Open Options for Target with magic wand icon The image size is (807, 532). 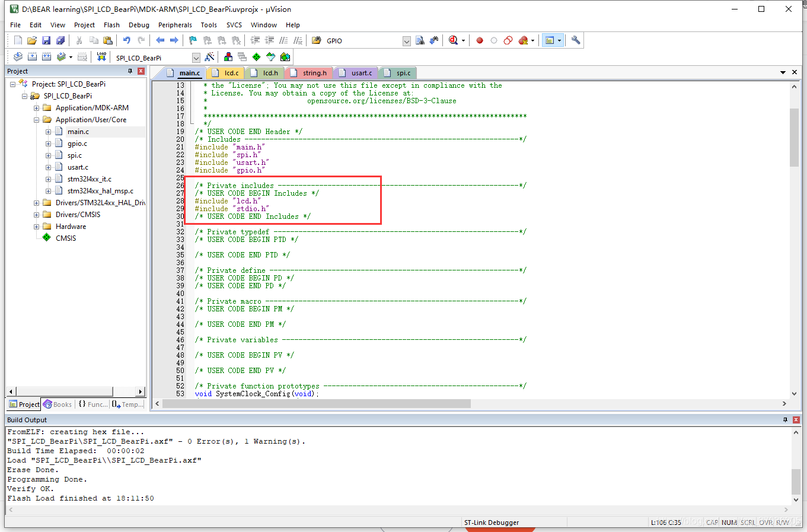[209, 57]
